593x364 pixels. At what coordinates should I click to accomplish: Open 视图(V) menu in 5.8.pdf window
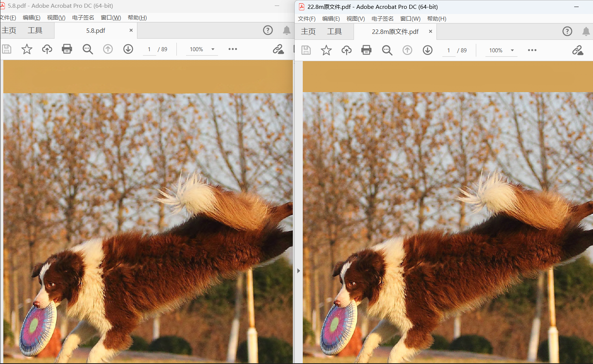click(56, 18)
